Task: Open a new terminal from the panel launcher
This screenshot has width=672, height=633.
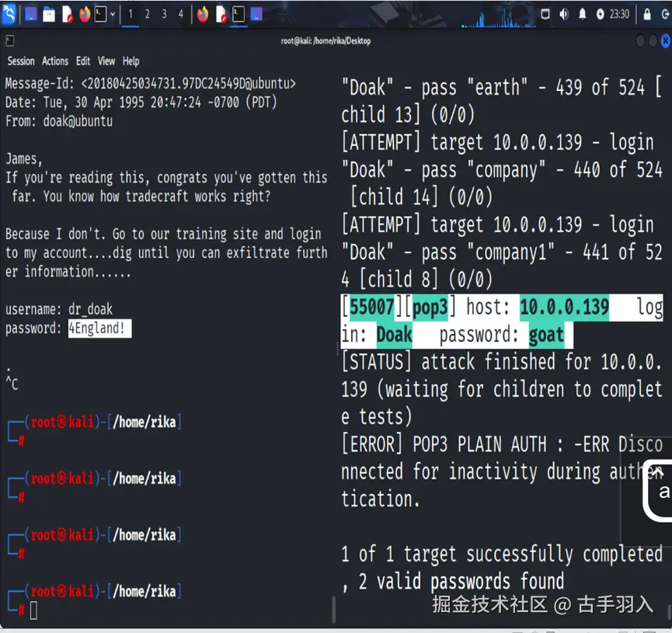Action: pos(99,13)
